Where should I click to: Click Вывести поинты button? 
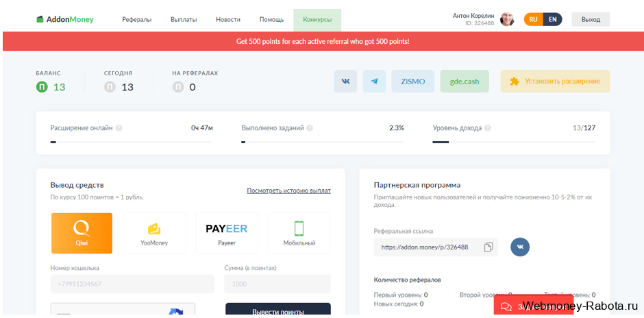coord(278,310)
